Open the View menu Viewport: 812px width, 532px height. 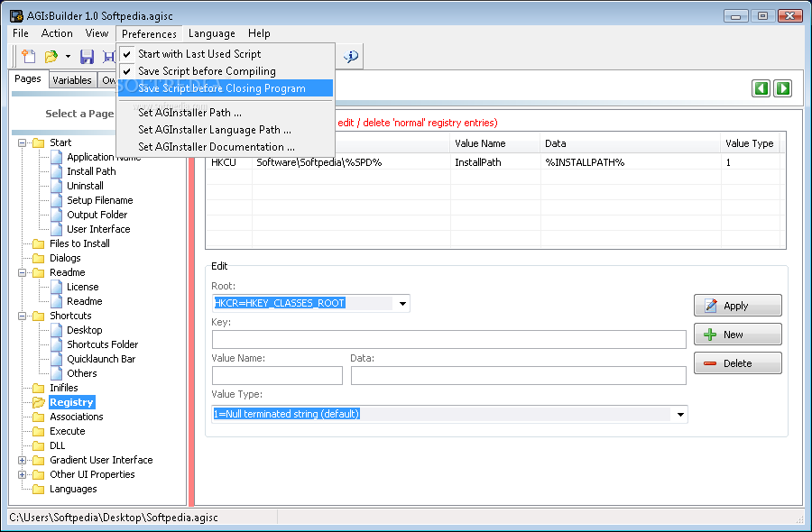97,33
